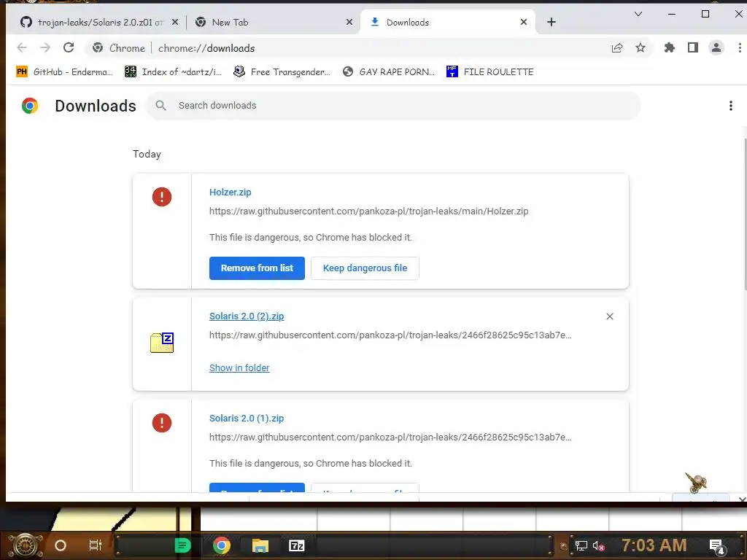Open the tab search chevron

coord(638,14)
